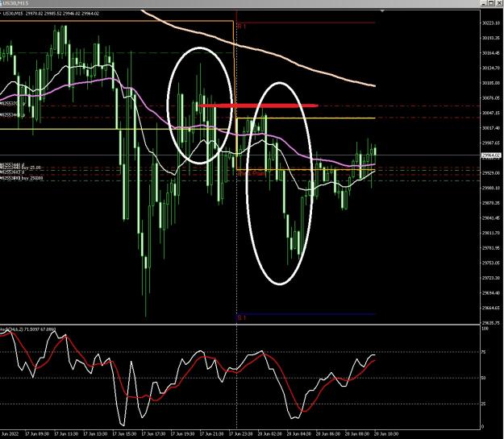Click the US30,M15 OHLC header text
This screenshot has height=439, width=504.
pos(51,14)
